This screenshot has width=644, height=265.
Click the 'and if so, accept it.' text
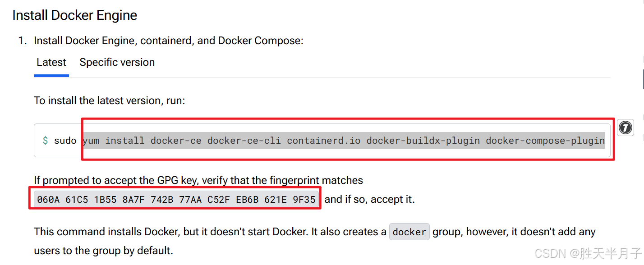[x=369, y=199]
